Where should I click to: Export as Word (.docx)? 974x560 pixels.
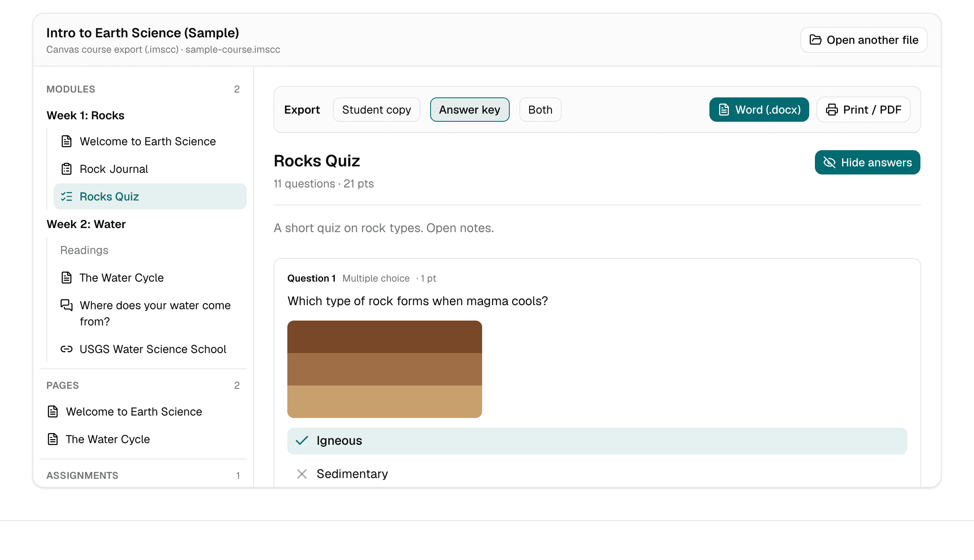click(759, 110)
